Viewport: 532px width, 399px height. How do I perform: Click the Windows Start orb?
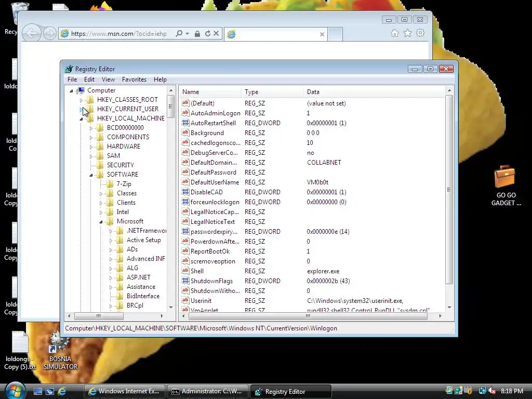tap(16, 391)
